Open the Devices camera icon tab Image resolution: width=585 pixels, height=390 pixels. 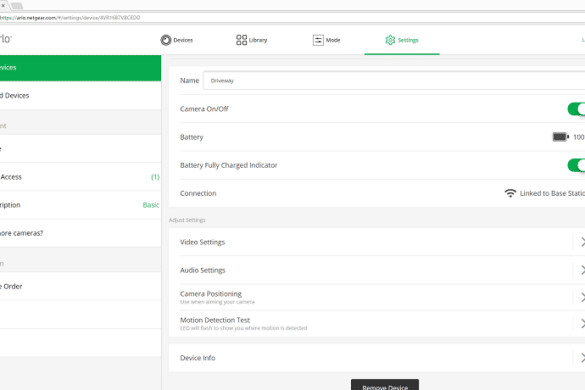(166, 40)
